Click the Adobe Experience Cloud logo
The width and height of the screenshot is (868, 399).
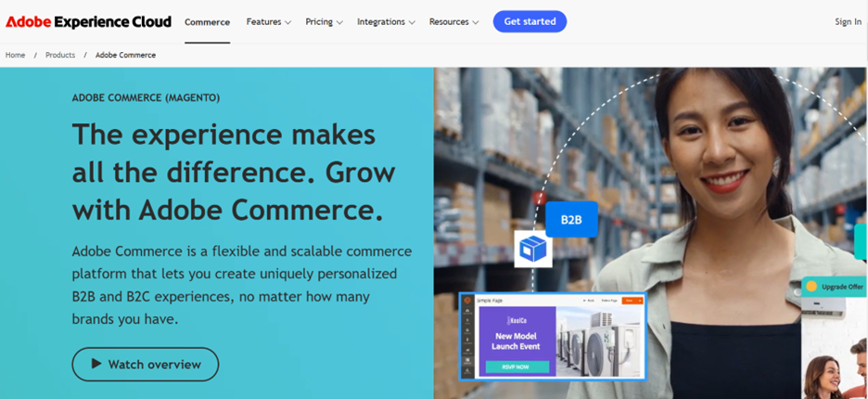[89, 21]
